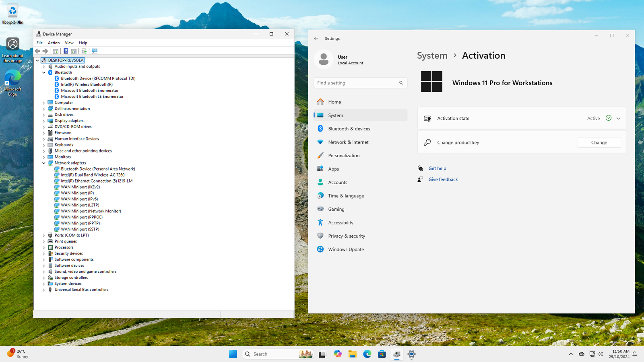Viewport: 644px width, 362px height.
Task: Select Bluetooth Device (RFCOMM Protocol TDI)
Action: (x=98, y=78)
